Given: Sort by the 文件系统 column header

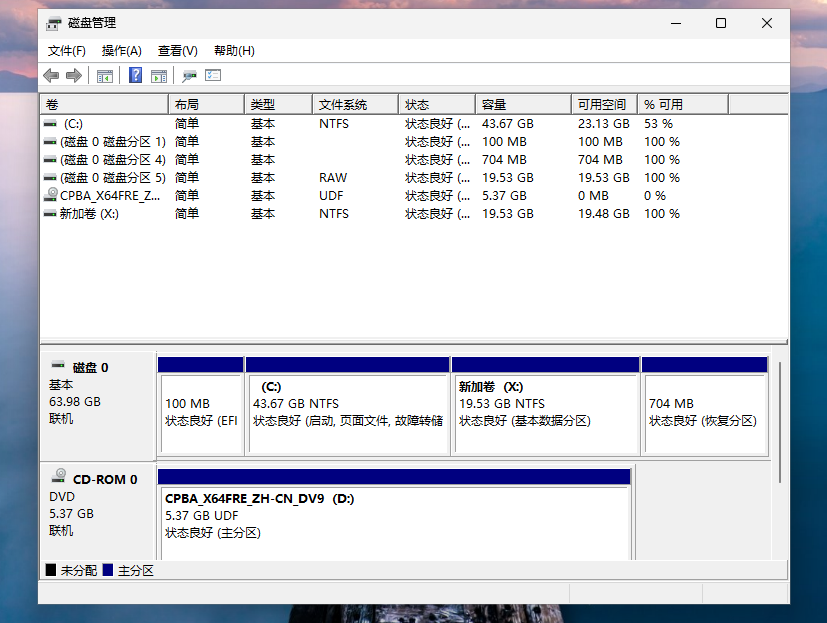Looking at the screenshot, I should tap(355, 104).
